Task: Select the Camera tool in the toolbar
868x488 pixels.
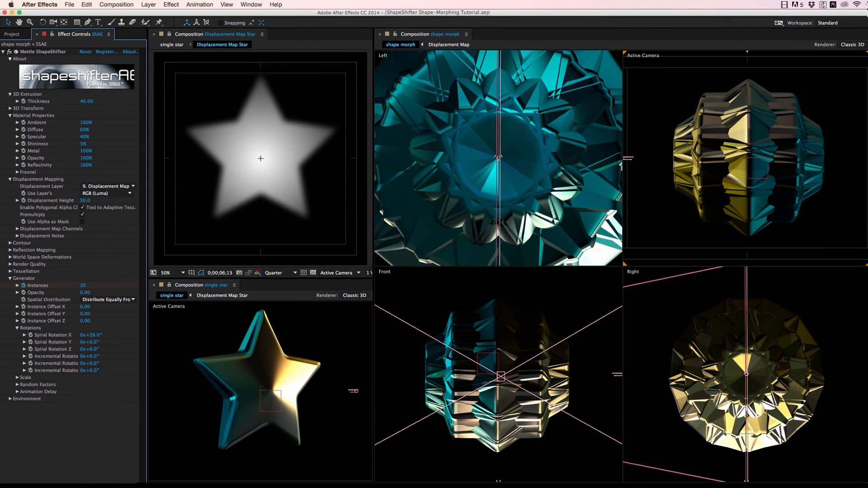Action: [x=53, y=22]
